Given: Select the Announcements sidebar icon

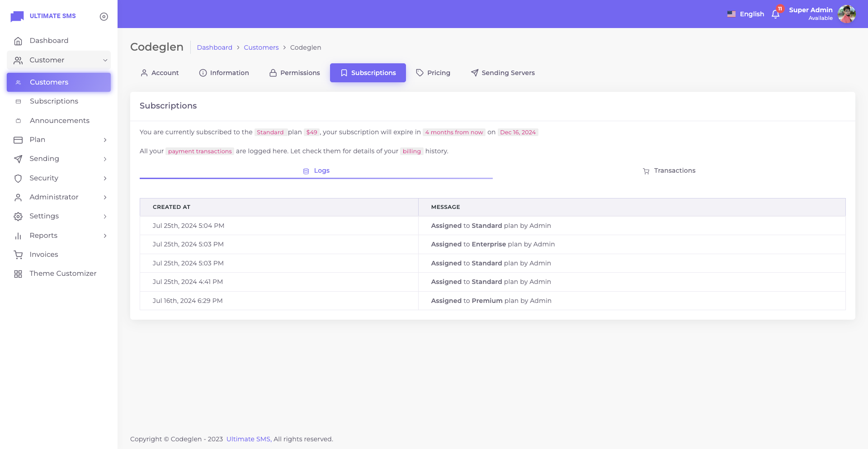Looking at the screenshot, I should (19, 120).
